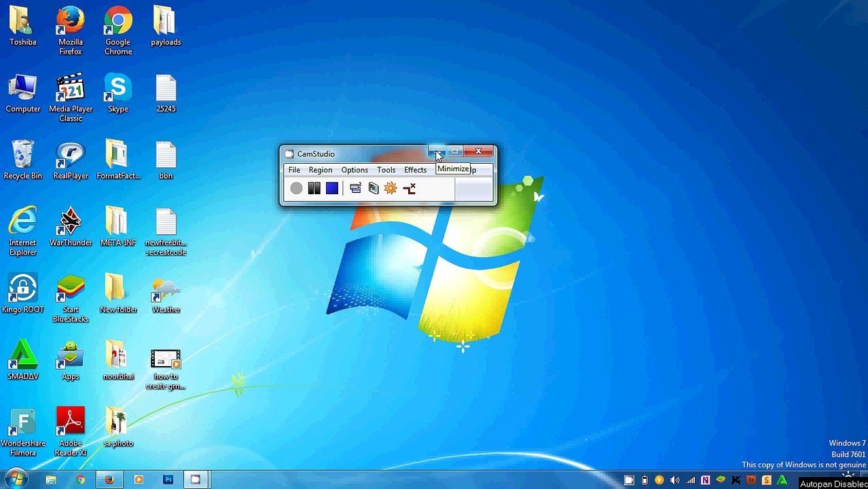Maximize the CamStudio window

click(x=454, y=151)
